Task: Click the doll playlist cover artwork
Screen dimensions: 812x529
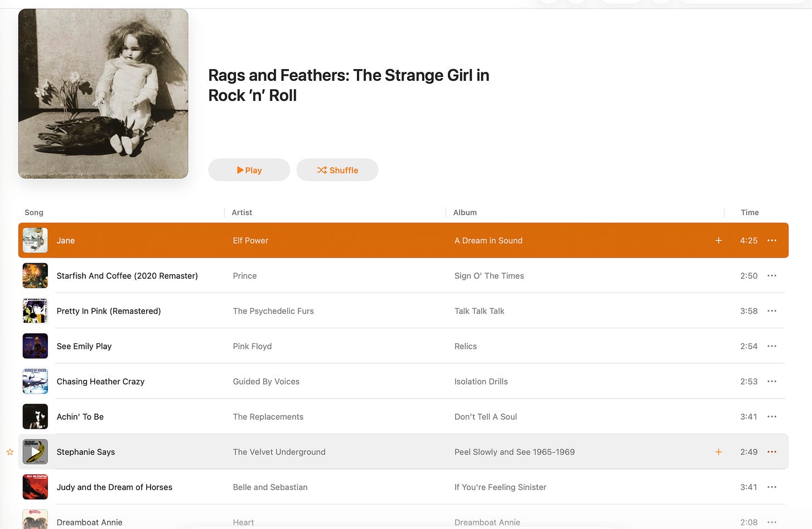Action: click(103, 94)
